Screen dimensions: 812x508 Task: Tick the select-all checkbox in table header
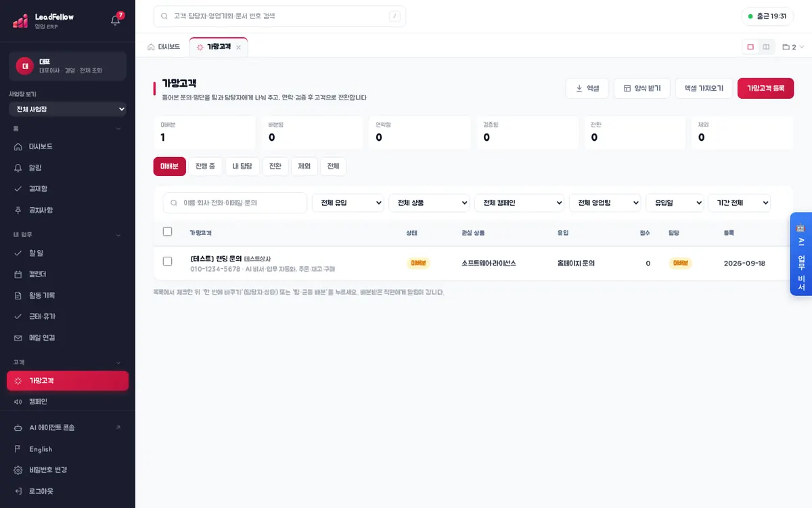pyautogui.click(x=168, y=232)
